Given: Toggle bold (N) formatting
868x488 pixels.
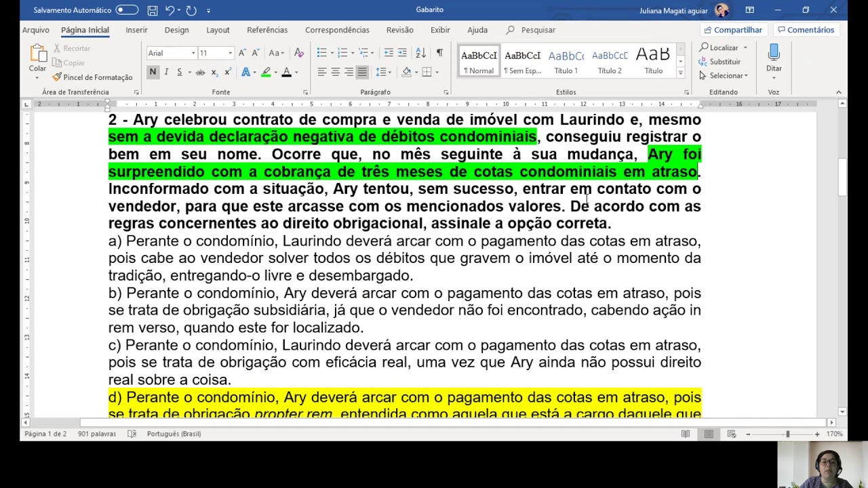Looking at the screenshot, I should click(x=153, y=72).
